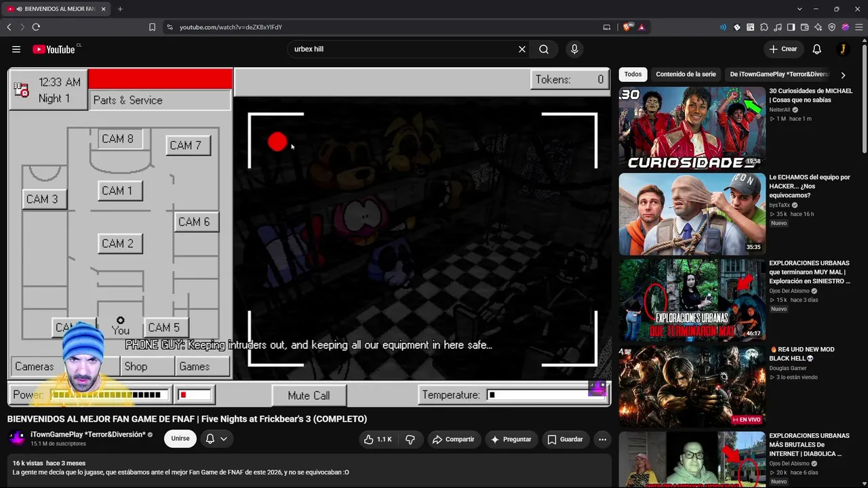
Task: Open the QR code extension
Action: pos(750,27)
